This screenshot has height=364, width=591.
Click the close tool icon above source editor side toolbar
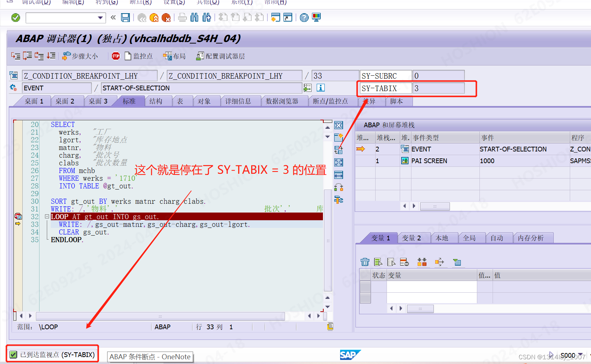click(x=339, y=125)
